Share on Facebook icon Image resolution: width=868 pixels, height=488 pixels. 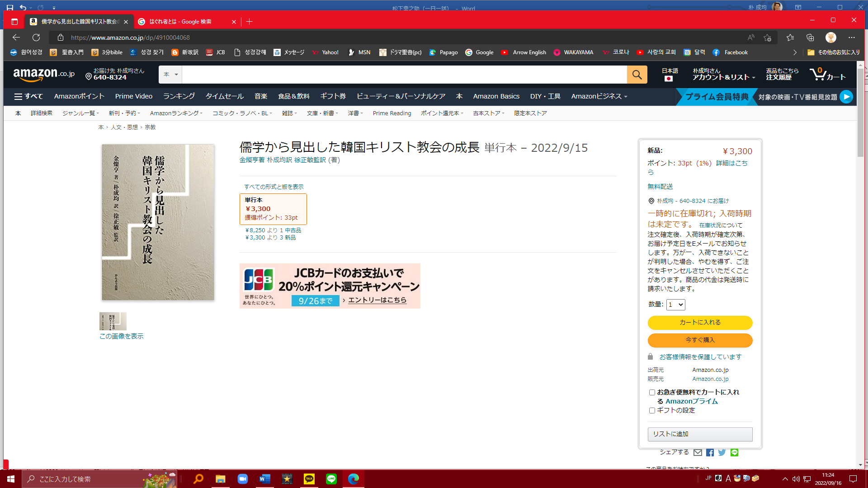click(x=710, y=452)
